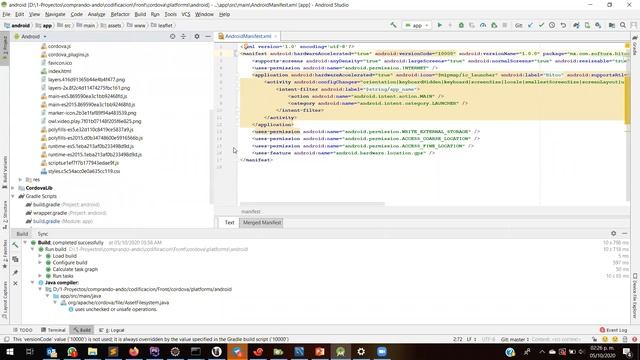Click the X close icon in Build sidebar
Image resolution: width=640 pixels, height=360 pixels.
[15, 283]
